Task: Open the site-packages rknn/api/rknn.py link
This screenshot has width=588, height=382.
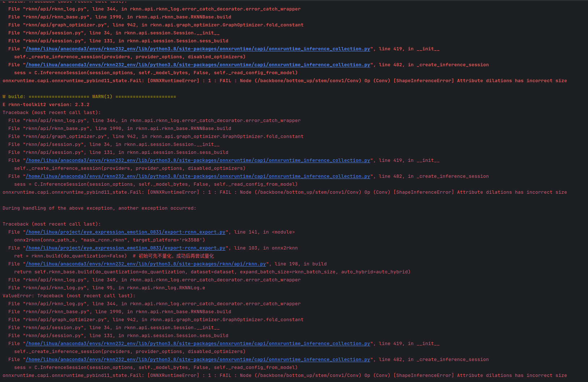Action: coord(146,264)
